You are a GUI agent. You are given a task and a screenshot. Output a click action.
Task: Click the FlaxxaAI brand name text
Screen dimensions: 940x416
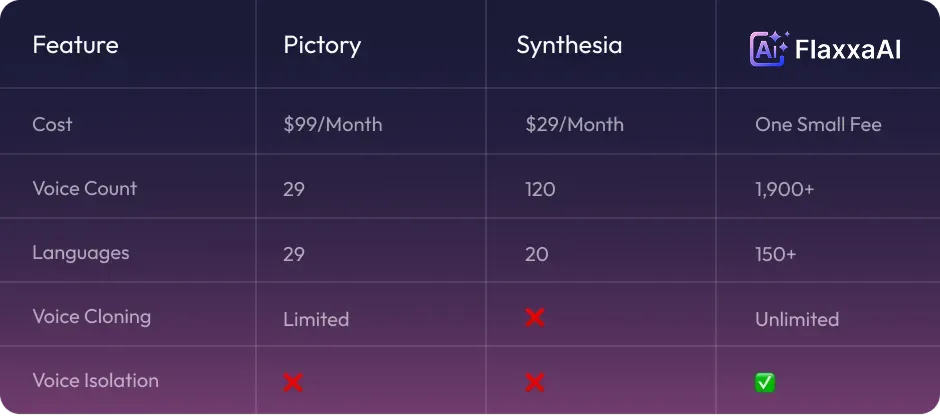(x=848, y=50)
